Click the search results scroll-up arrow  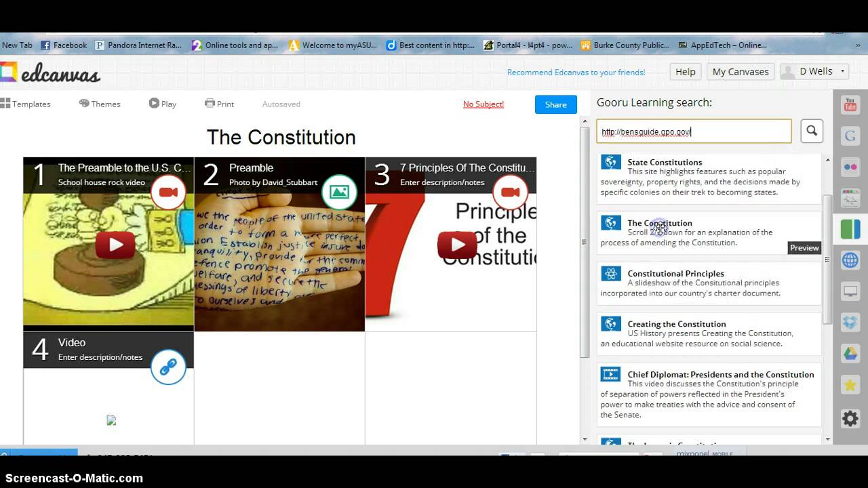(x=827, y=160)
